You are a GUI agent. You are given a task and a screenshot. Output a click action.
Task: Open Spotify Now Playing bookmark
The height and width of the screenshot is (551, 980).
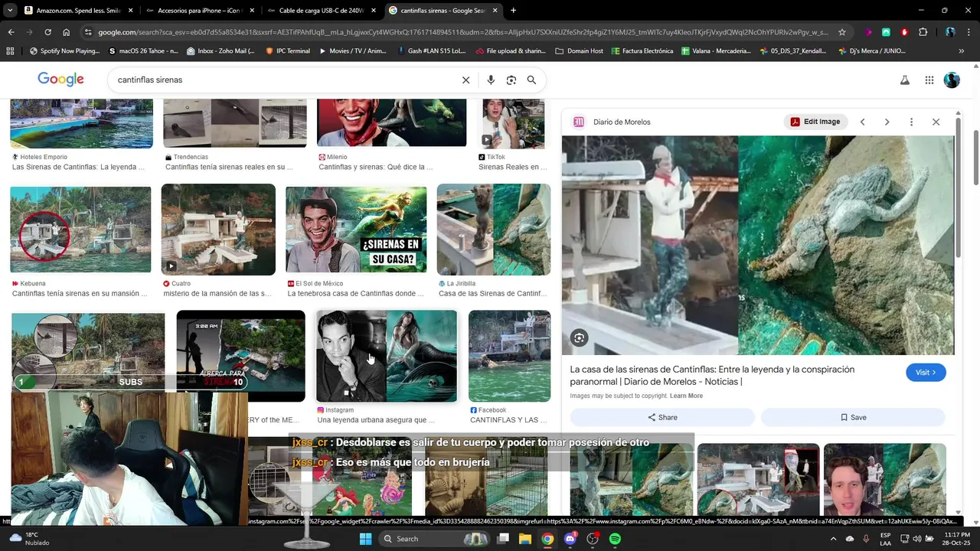point(64,51)
